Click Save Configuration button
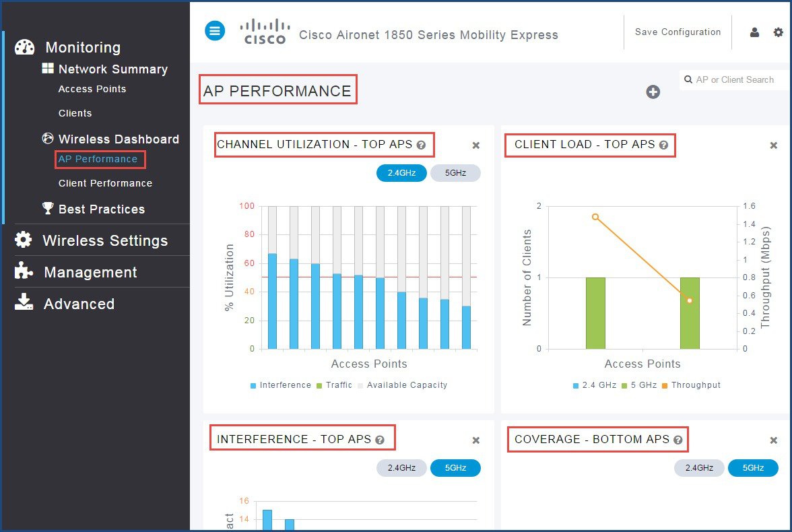This screenshot has height=532, width=792. [678, 32]
